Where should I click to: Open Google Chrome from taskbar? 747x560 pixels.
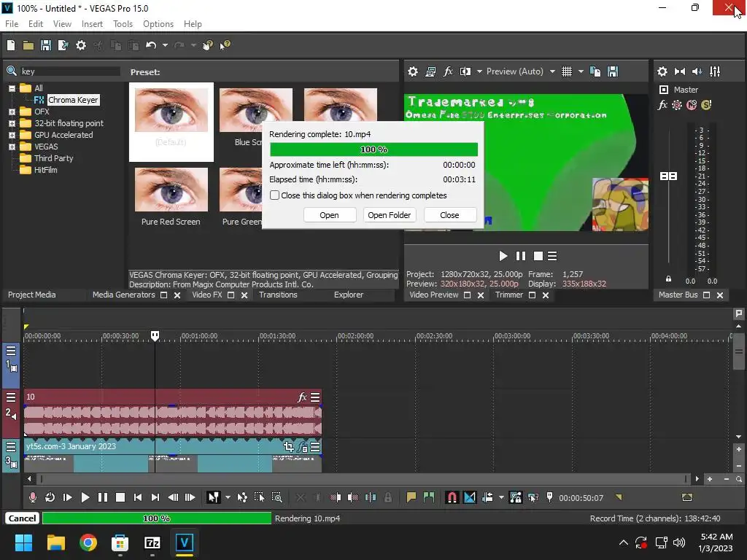click(x=88, y=542)
